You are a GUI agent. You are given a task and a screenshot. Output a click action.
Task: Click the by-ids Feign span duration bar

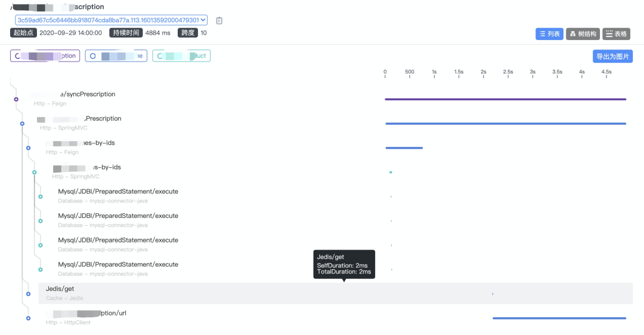[404, 147]
